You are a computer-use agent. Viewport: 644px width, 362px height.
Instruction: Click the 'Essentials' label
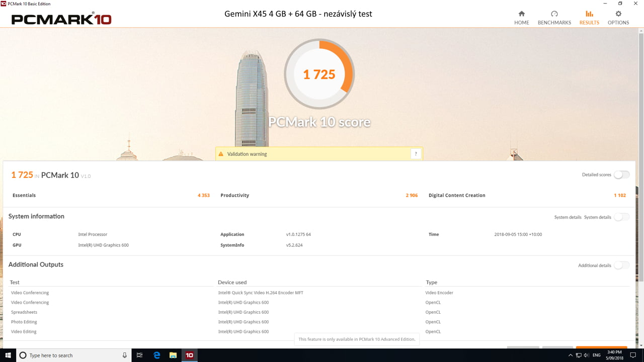pyautogui.click(x=24, y=195)
